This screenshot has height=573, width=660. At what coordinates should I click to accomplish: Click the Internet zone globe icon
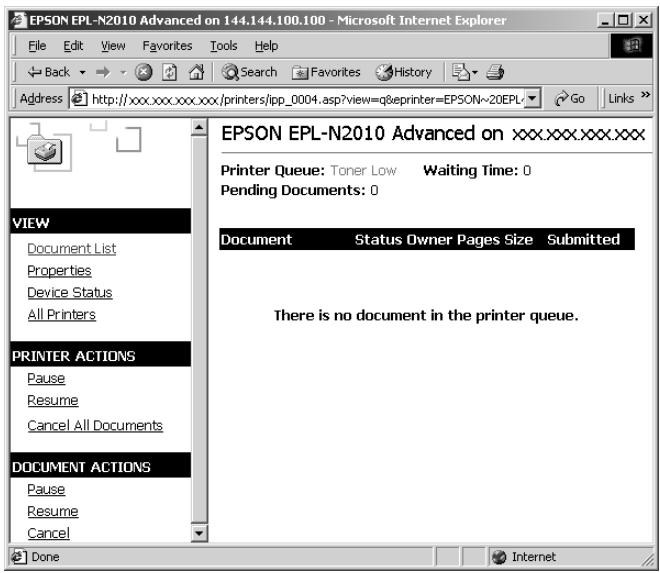coord(499,557)
